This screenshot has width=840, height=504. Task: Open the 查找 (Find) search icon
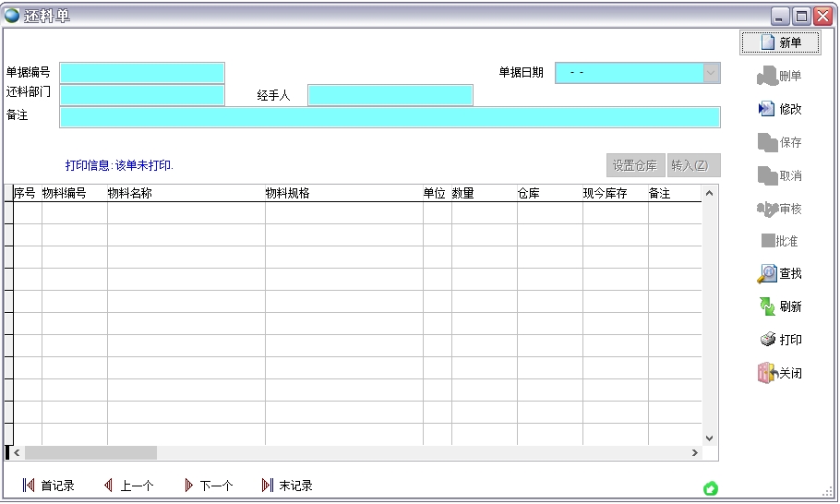coord(767,273)
